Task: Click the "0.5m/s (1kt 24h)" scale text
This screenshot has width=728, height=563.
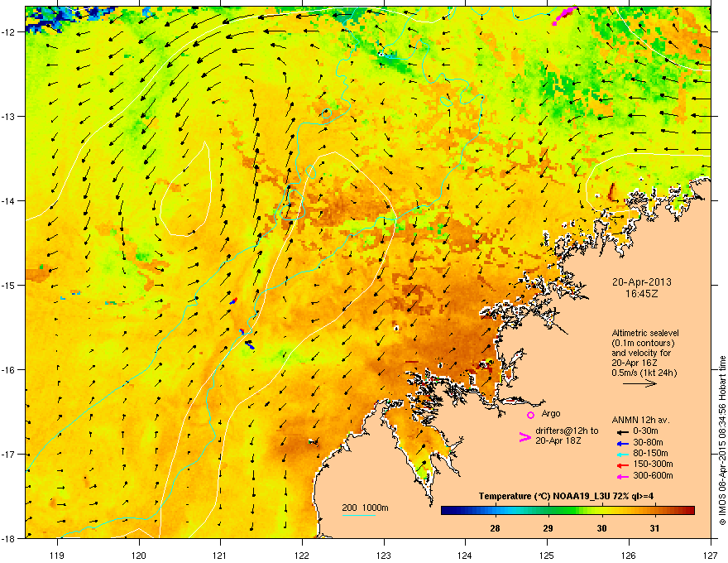Action: 644,373
